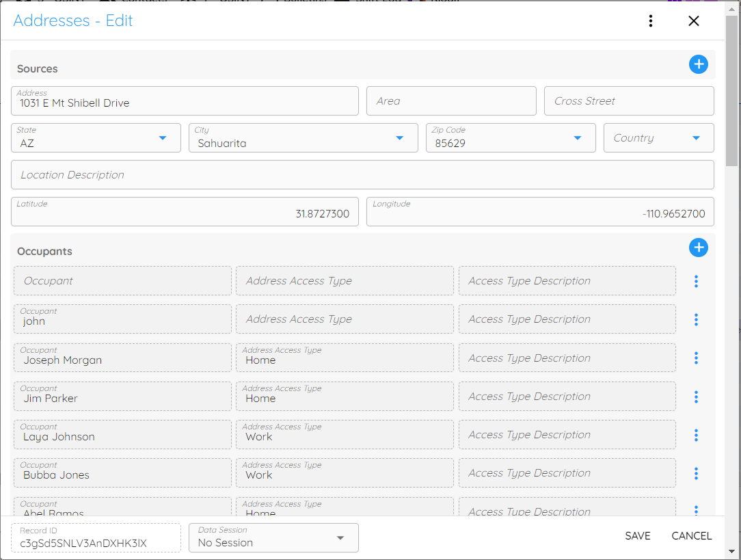741x560 pixels.
Task: Open the Data Session dropdown showing No Session
Action: coord(340,538)
